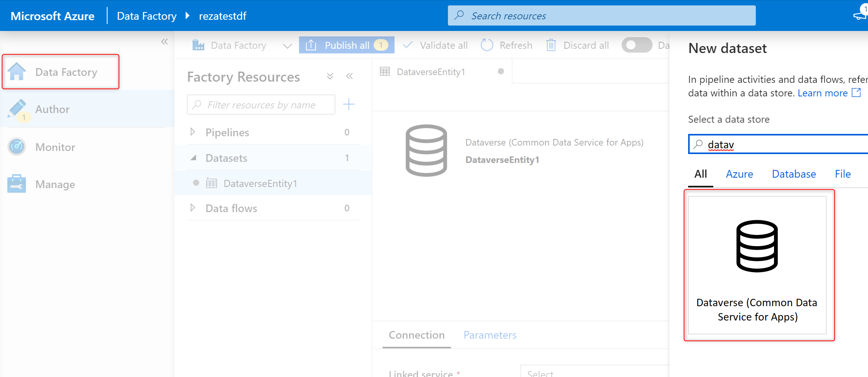The image size is (868, 377).
Task: Collapse the Datasets section
Action: (x=195, y=158)
